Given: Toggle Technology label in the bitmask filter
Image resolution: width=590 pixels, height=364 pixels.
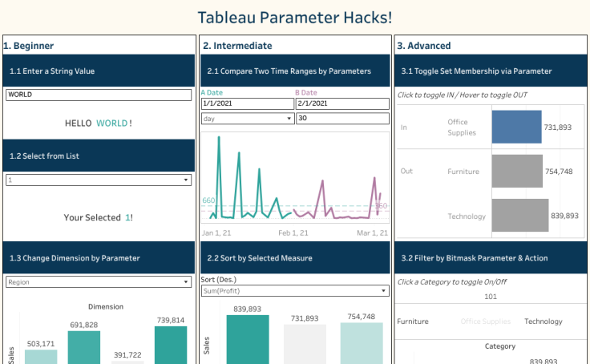Looking at the screenshot, I should 543,322.
